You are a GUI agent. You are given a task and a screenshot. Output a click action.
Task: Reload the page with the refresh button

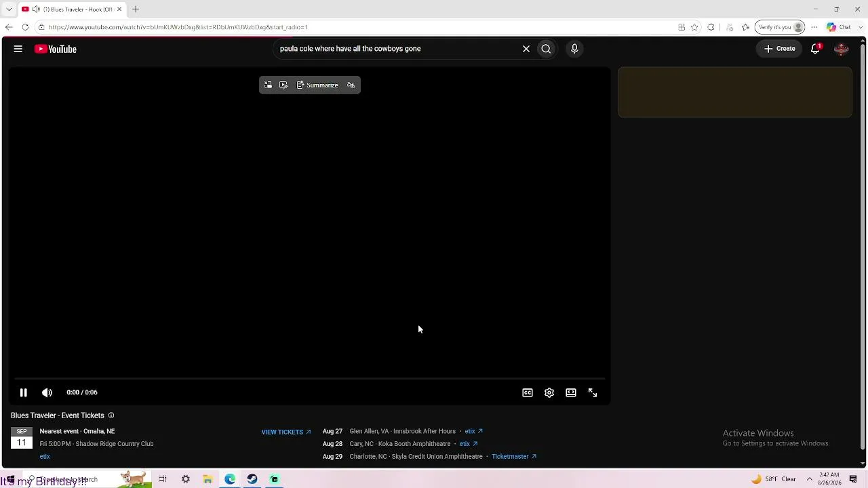click(25, 27)
